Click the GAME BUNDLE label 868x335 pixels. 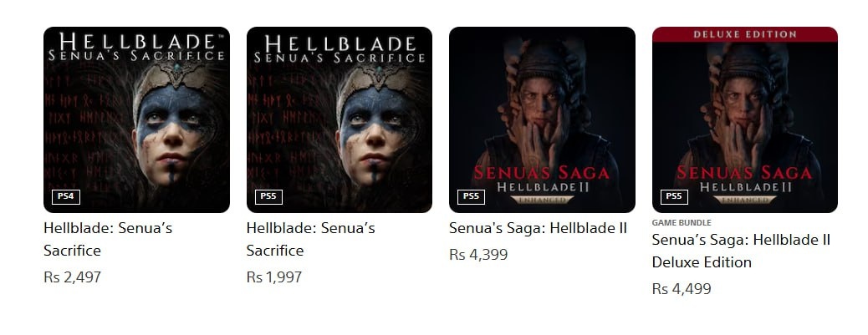pyautogui.click(x=682, y=223)
